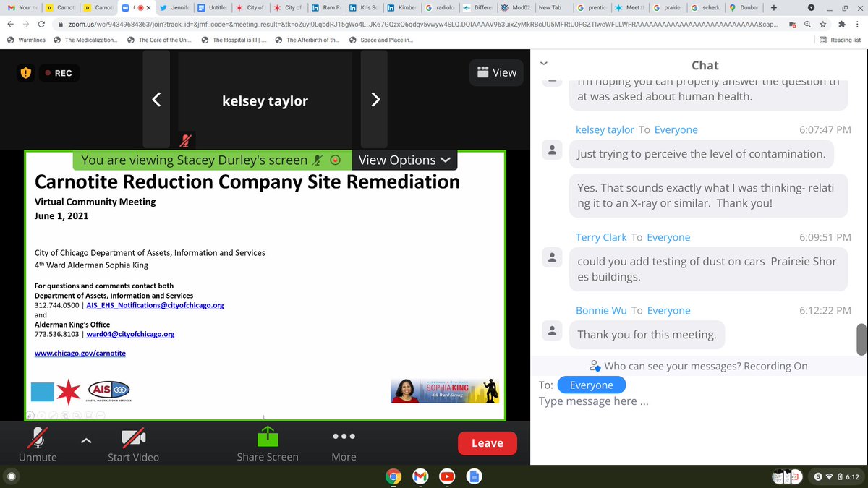Go to the next participant video

coord(375,100)
